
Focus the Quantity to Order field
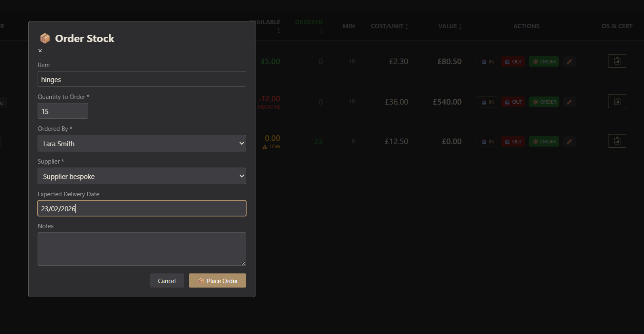63,111
